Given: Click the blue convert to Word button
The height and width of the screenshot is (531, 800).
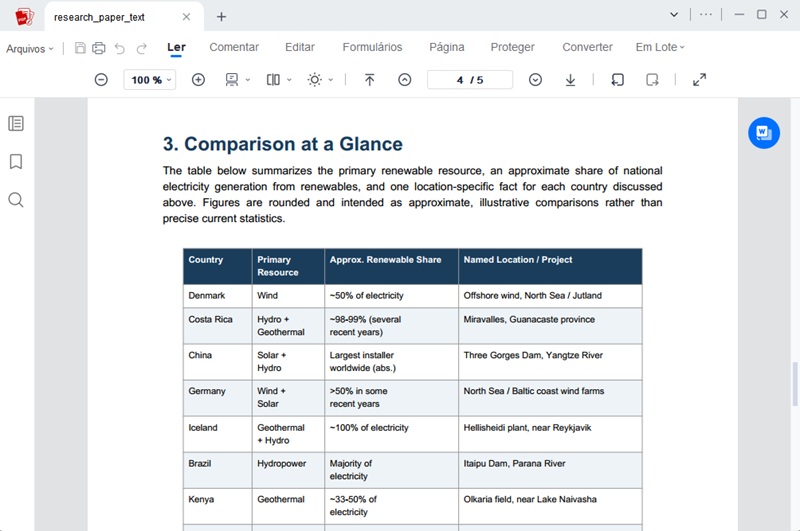Looking at the screenshot, I should (x=764, y=133).
